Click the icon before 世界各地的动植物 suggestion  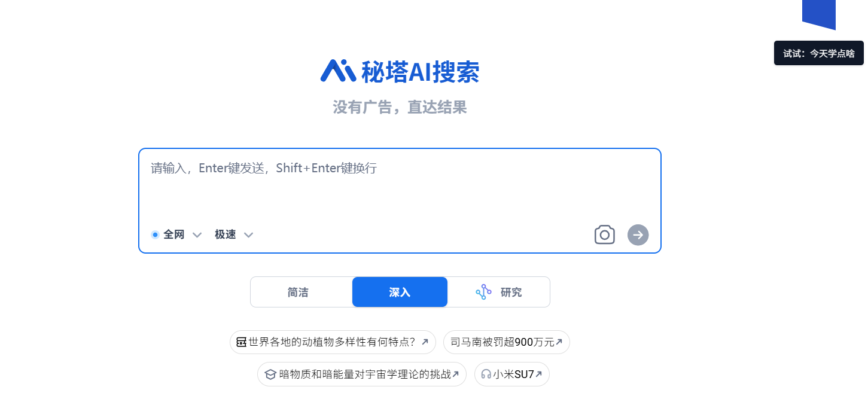241,342
